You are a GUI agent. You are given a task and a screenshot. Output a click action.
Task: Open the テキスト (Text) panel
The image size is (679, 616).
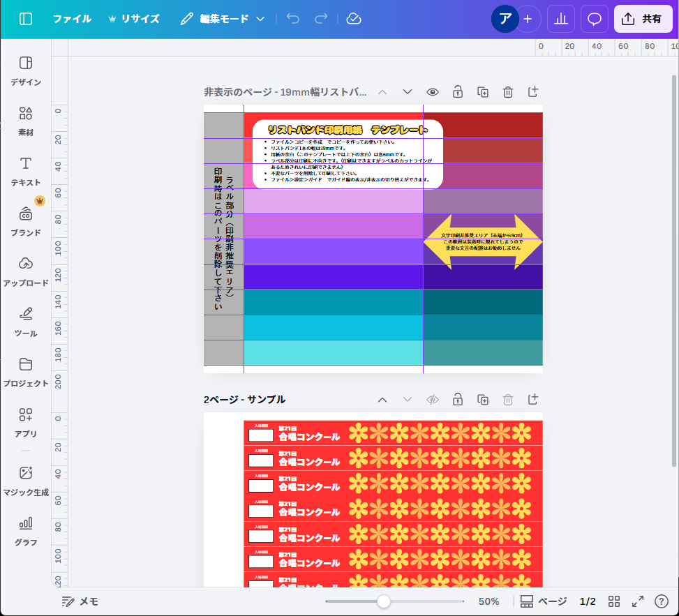25,171
